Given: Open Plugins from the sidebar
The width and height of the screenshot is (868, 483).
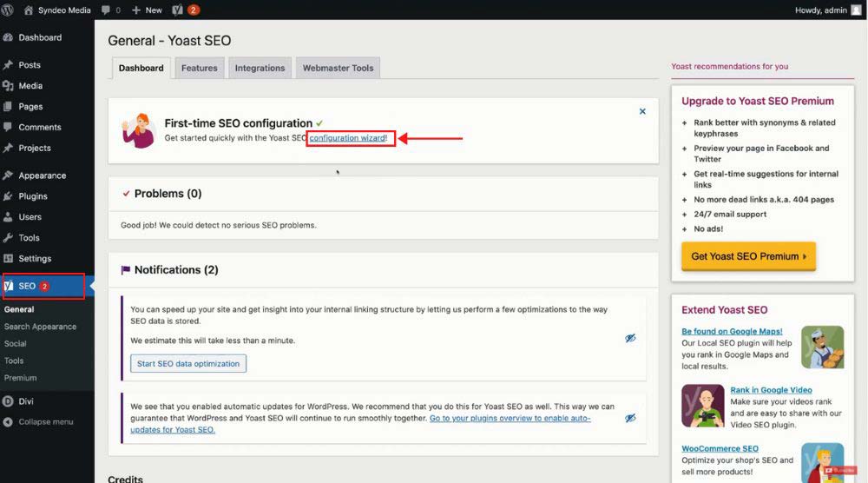Looking at the screenshot, I should point(33,196).
